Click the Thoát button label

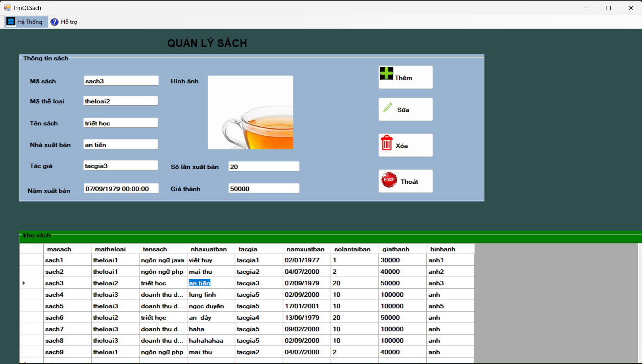click(x=409, y=182)
